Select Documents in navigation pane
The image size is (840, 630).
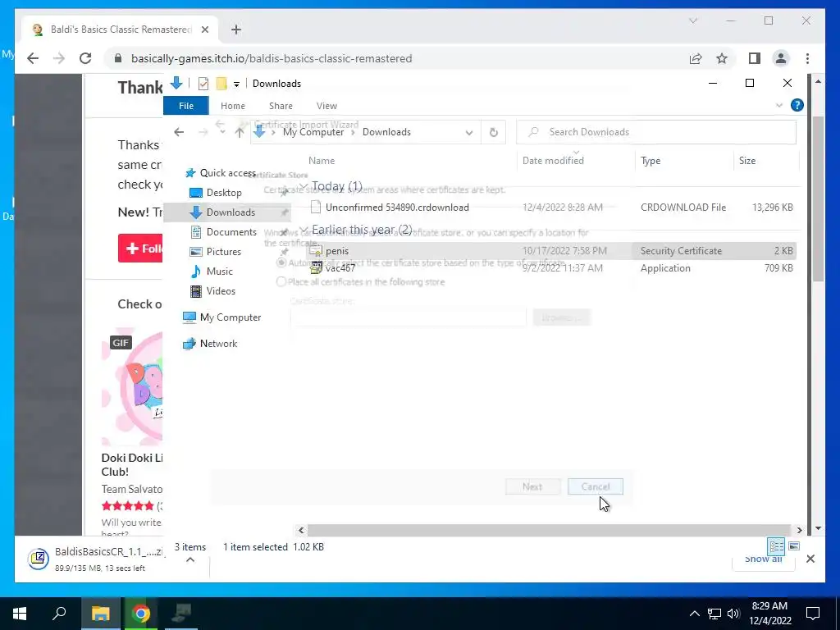tap(231, 232)
